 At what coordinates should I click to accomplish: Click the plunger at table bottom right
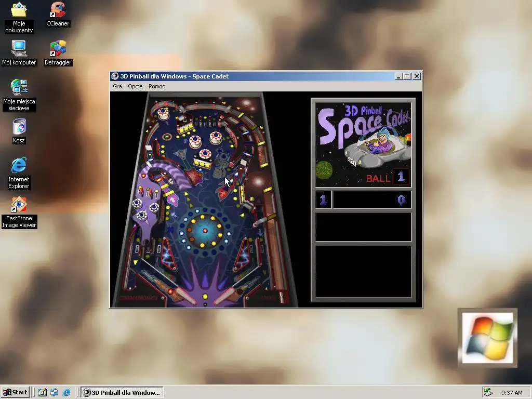(281, 297)
